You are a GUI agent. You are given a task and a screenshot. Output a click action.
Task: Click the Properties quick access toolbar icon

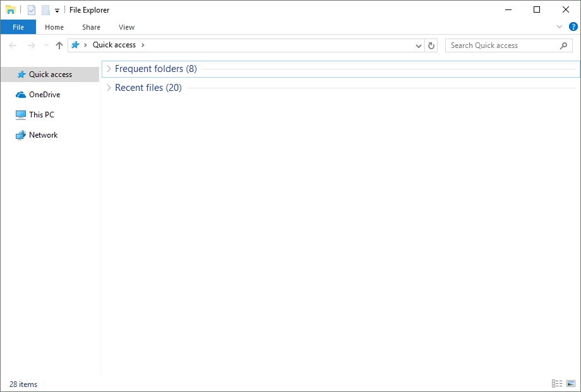(32, 10)
